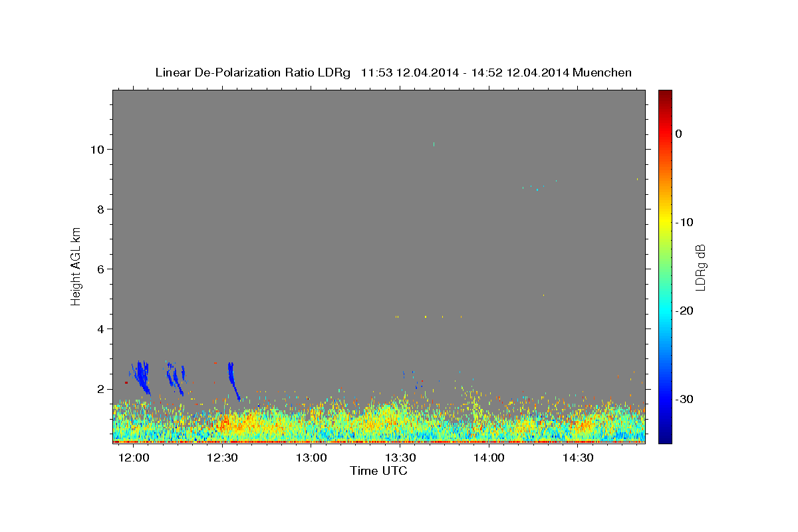Click the dark blue bottom of the colorbar
This screenshot has height=532, width=798.
pos(665,438)
